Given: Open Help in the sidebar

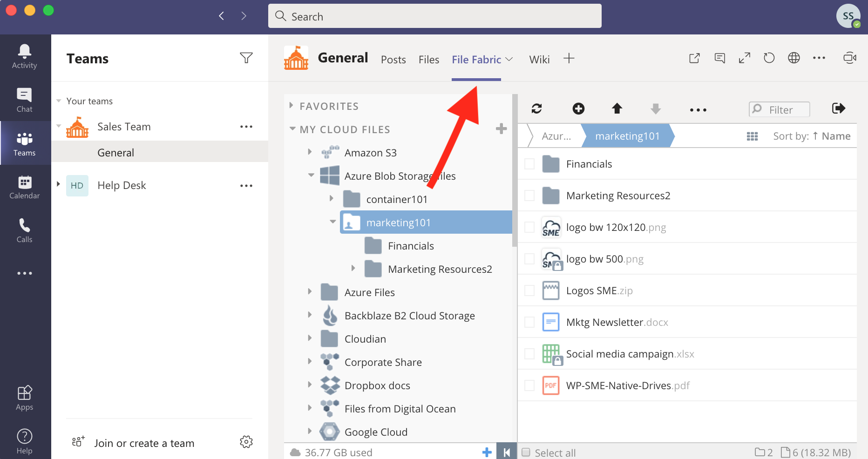Looking at the screenshot, I should pos(24,441).
